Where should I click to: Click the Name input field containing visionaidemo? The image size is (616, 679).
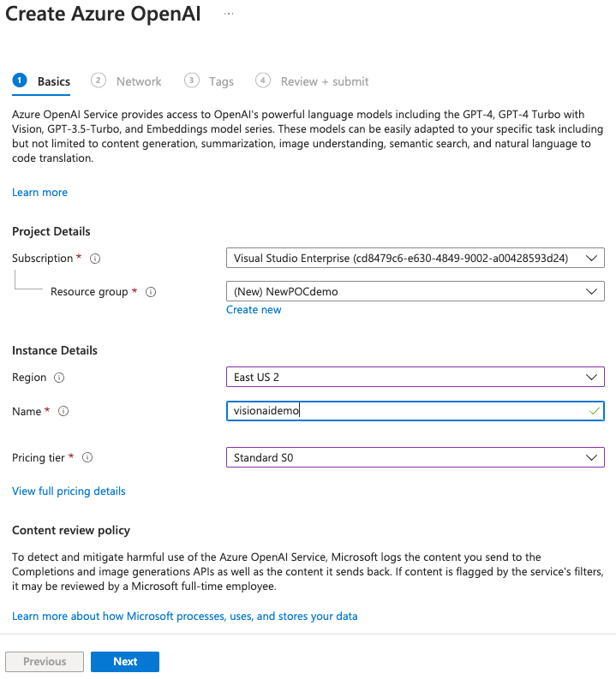point(403,411)
